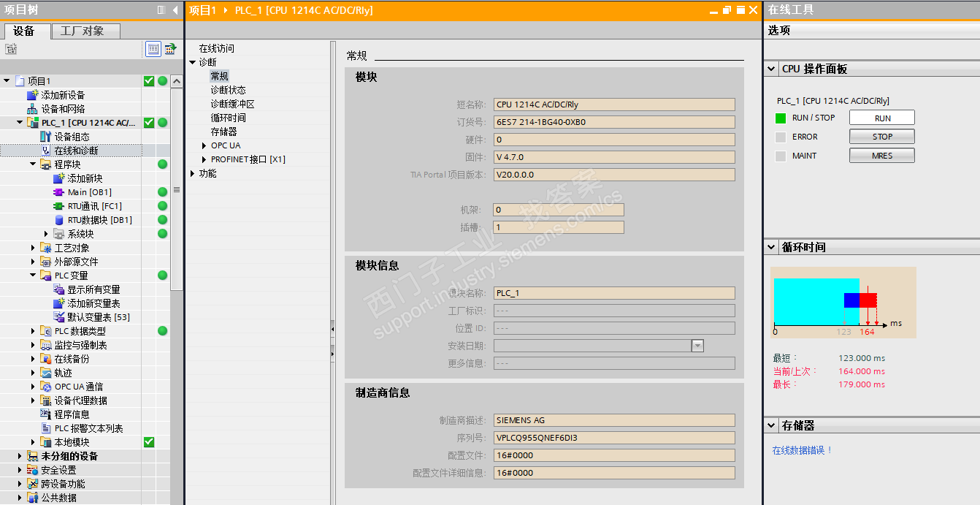
Task: Expand PROFINET 接口 [X1] node
Action: coord(204,159)
